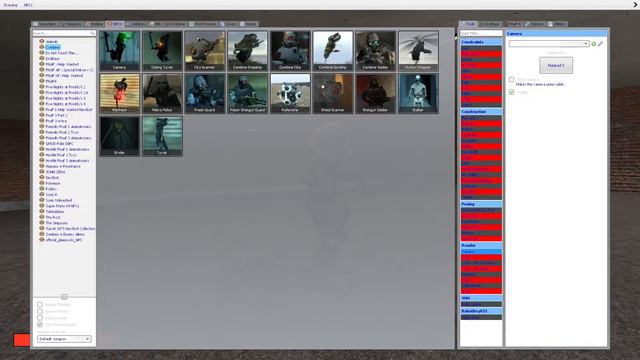Screen dimensions: 640x360
Task: Toggle the Disable Thinking checkbox
Action: [40, 304]
